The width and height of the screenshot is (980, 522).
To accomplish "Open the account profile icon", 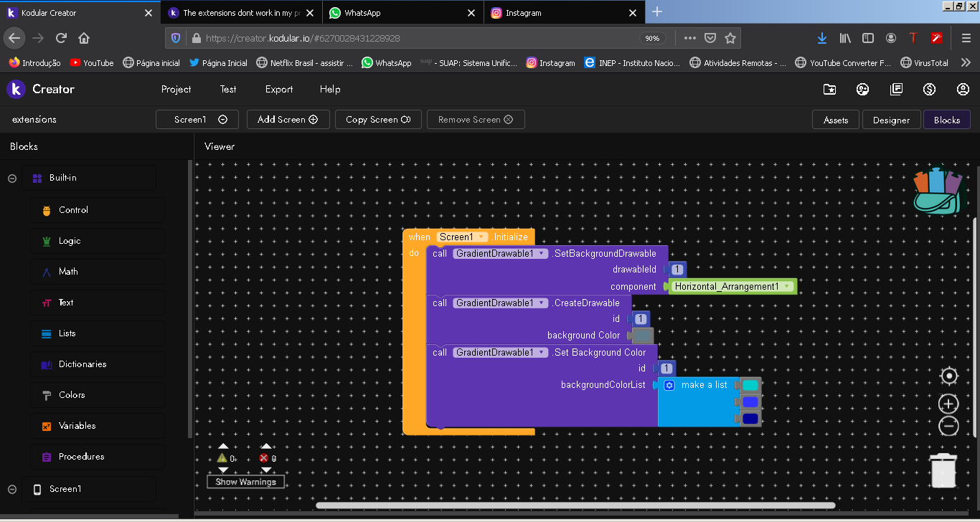I will [963, 90].
